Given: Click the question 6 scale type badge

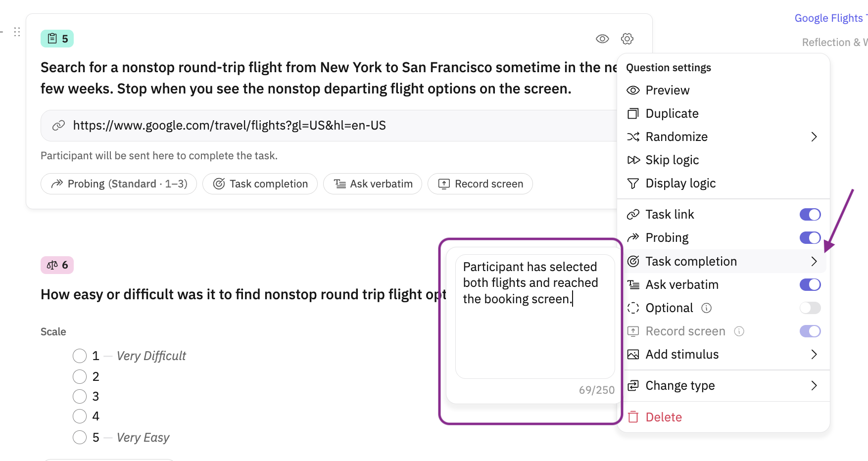Looking at the screenshot, I should [x=57, y=265].
